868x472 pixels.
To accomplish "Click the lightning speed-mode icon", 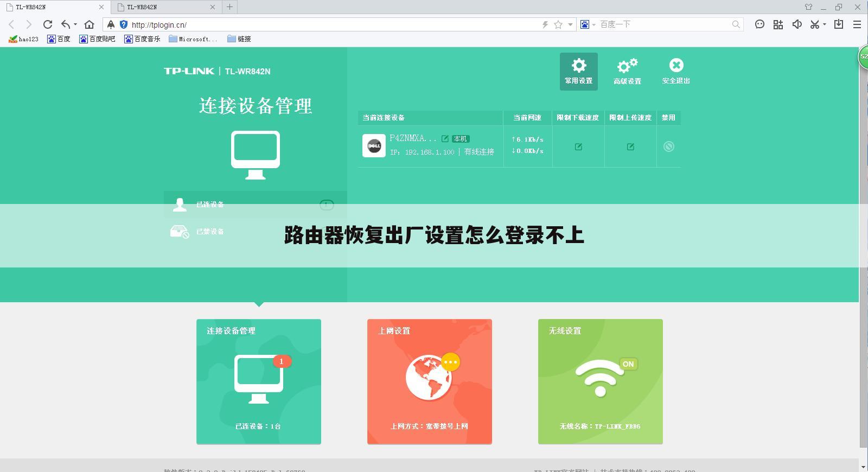I will click(x=545, y=24).
